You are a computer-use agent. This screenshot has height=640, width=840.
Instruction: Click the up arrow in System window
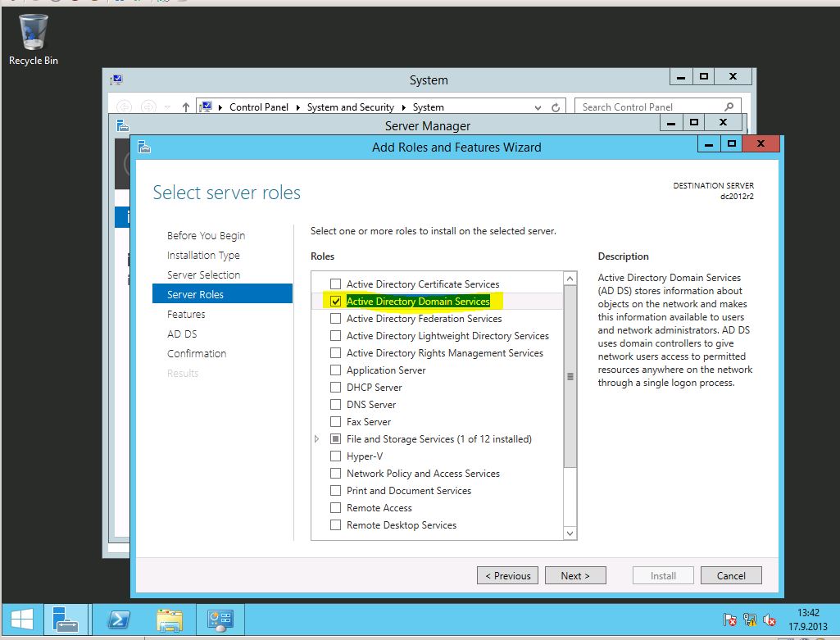tap(185, 107)
